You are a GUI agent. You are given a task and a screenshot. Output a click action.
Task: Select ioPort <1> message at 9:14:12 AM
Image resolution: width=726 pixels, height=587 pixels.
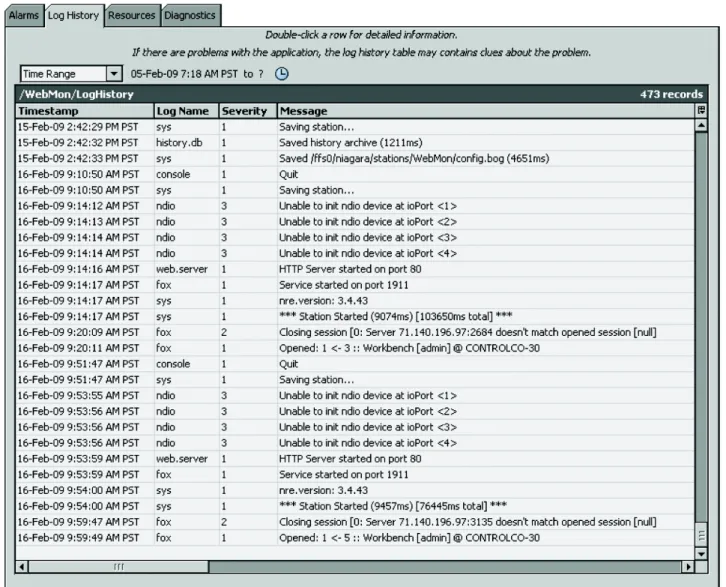(368, 206)
